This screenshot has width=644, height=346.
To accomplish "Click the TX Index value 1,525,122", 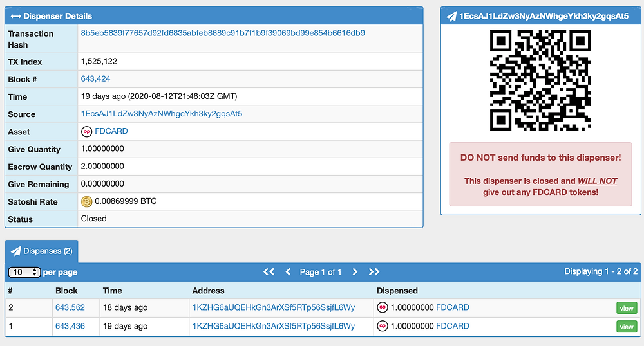I will pyautogui.click(x=99, y=62).
